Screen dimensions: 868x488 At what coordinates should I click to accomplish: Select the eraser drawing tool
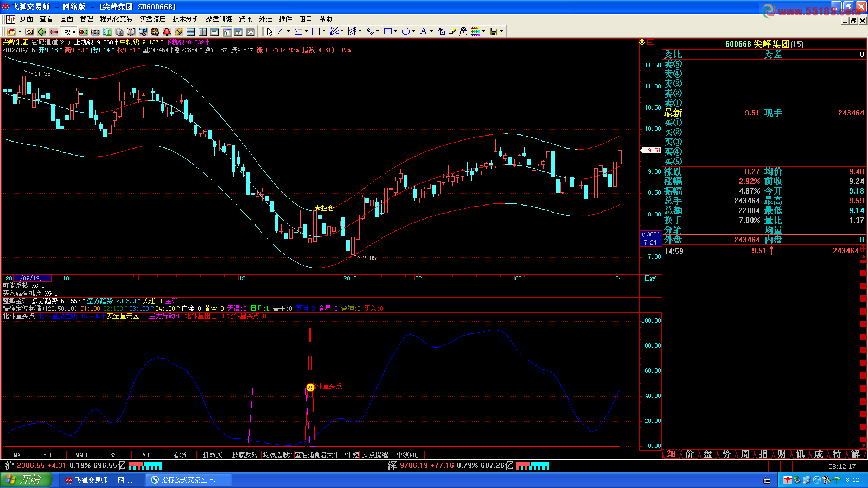452,31
